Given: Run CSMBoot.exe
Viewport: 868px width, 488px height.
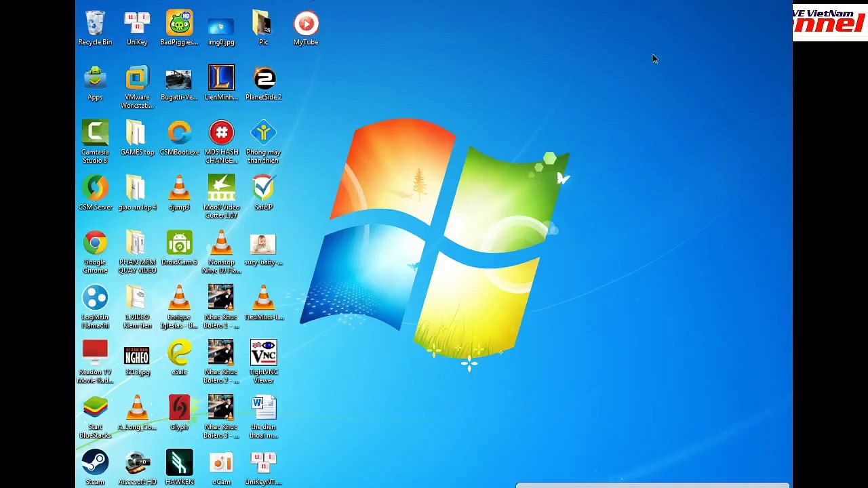Looking at the screenshot, I should (x=179, y=138).
